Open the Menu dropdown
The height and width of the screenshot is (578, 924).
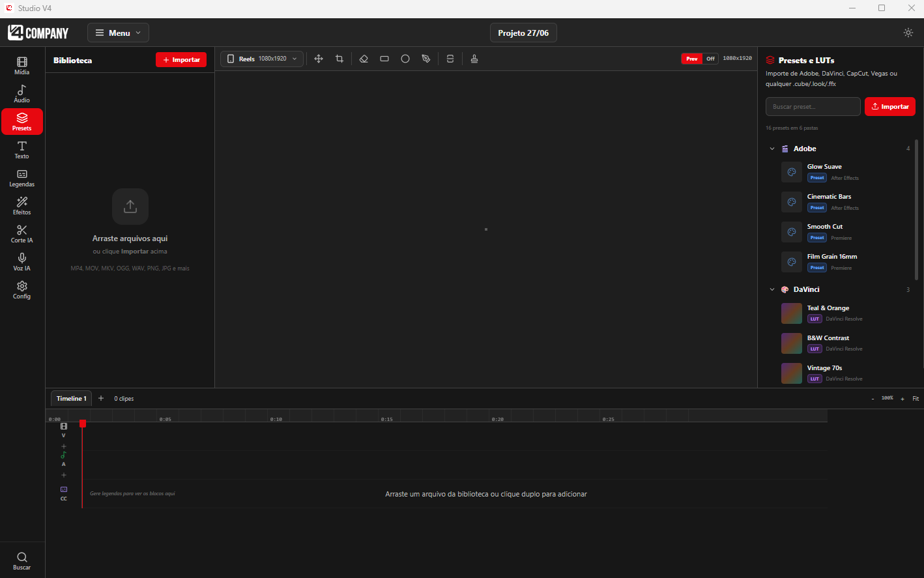pos(118,33)
